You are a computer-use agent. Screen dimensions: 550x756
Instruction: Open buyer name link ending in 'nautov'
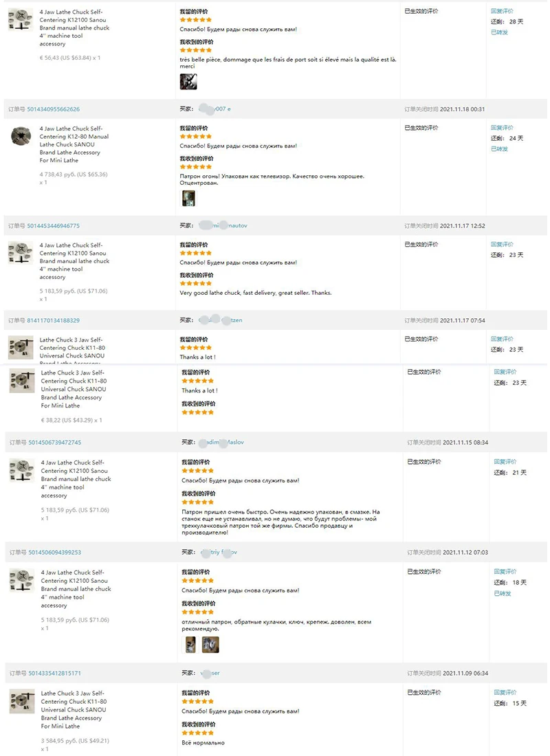(x=223, y=225)
